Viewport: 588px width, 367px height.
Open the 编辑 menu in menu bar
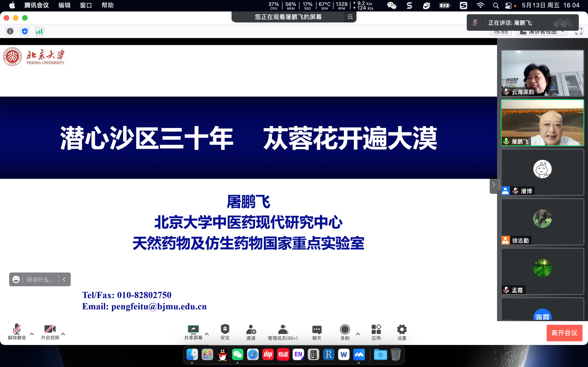pyautogui.click(x=64, y=5)
